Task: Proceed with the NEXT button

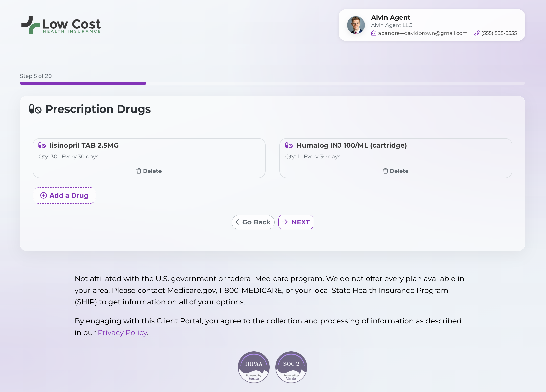Action: click(296, 222)
